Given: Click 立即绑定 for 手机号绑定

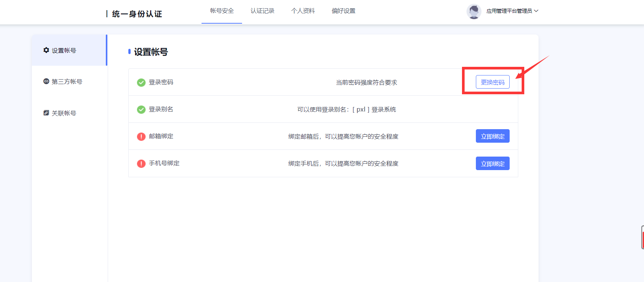Looking at the screenshot, I should click(x=492, y=164).
